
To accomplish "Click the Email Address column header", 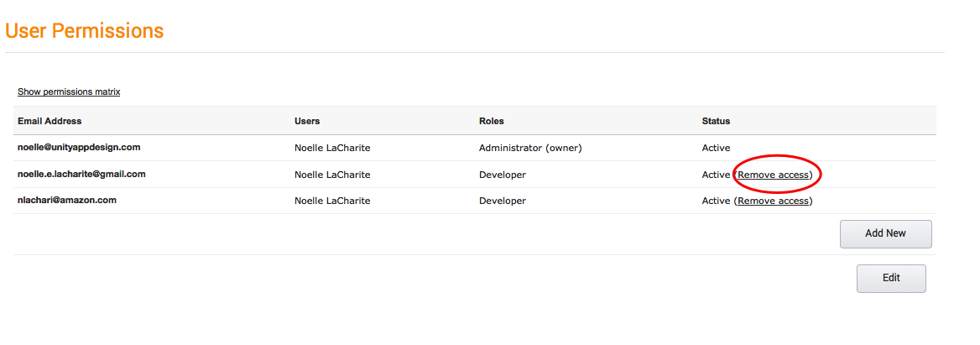I will tap(50, 121).
